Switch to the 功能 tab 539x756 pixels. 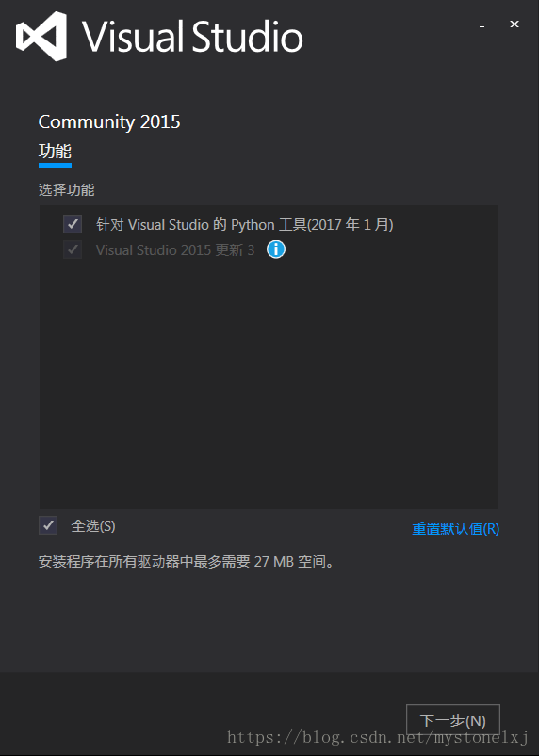tap(55, 152)
